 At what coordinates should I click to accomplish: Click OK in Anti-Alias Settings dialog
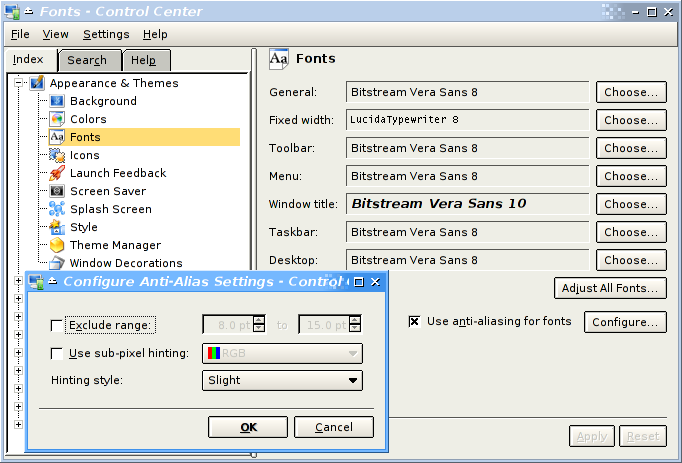click(248, 427)
